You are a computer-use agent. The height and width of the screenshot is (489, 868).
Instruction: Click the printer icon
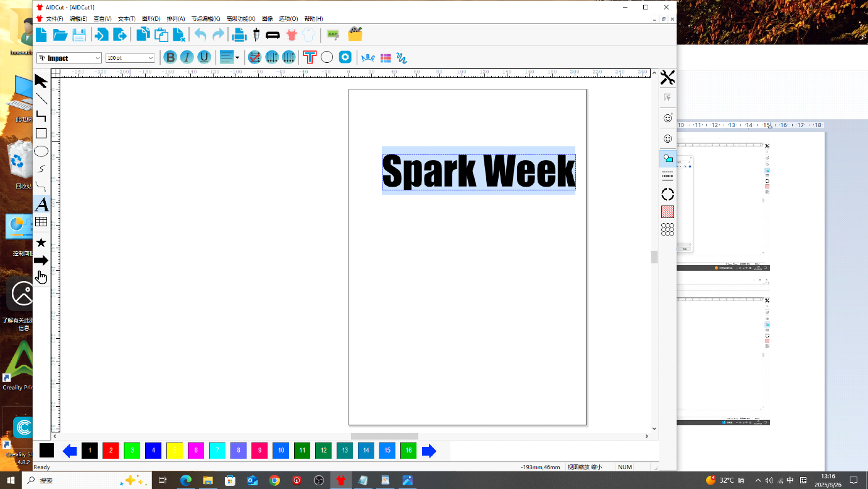(239, 35)
